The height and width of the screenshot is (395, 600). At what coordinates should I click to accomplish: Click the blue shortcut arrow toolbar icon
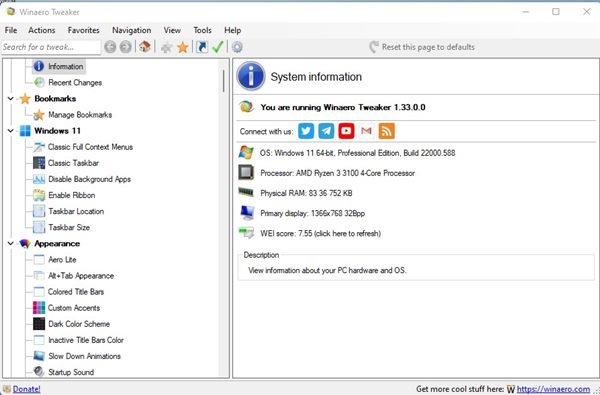(202, 47)
